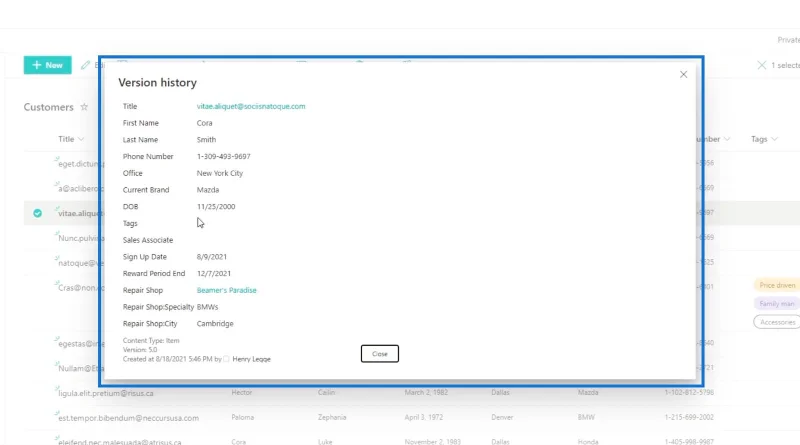
Task: Click Henry Legge creator name
Action: (x=252, y=359)
